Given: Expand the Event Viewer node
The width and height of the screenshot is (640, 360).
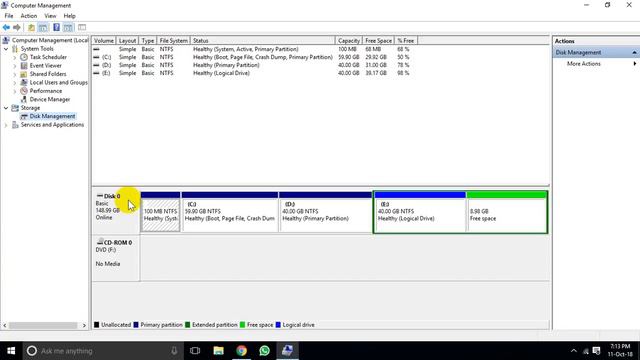Looking at the screenshot, I should tap(15, 66).
